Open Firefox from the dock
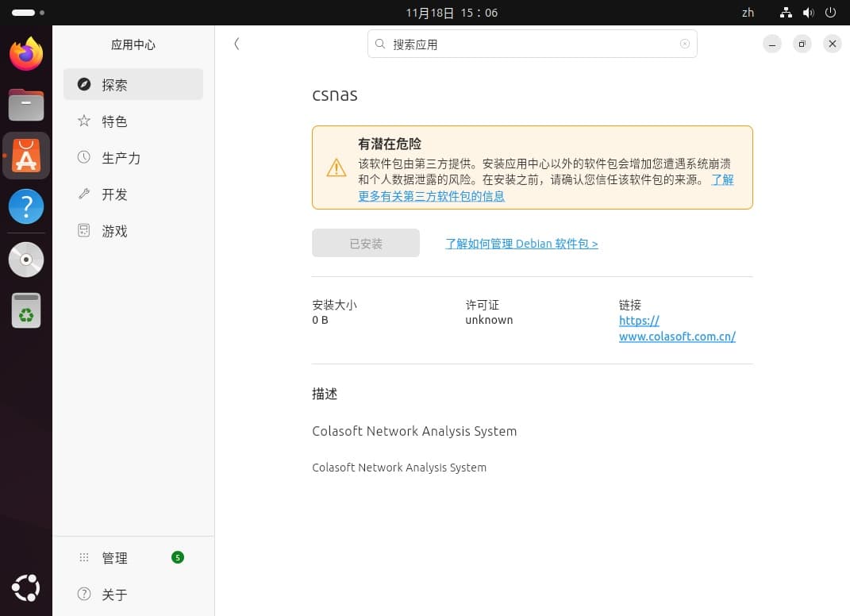Screen dimensions: 850x616 click(x=26, y=54)
